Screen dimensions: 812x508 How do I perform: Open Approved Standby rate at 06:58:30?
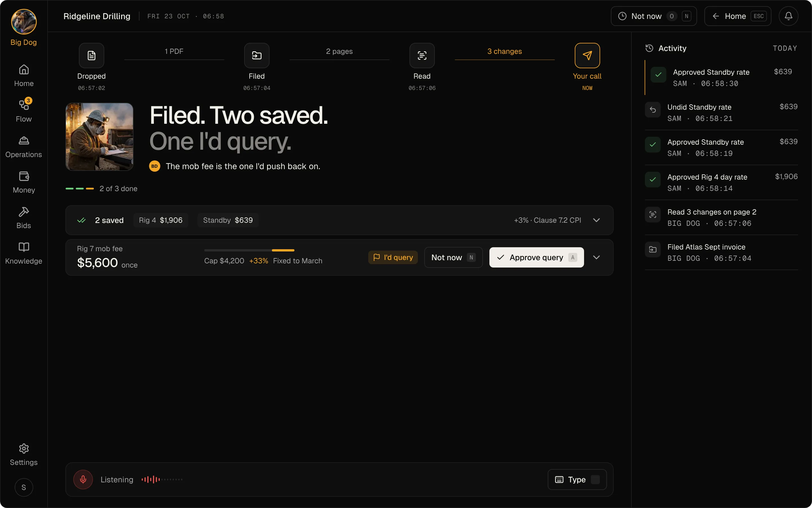click(x=721, y=78)
